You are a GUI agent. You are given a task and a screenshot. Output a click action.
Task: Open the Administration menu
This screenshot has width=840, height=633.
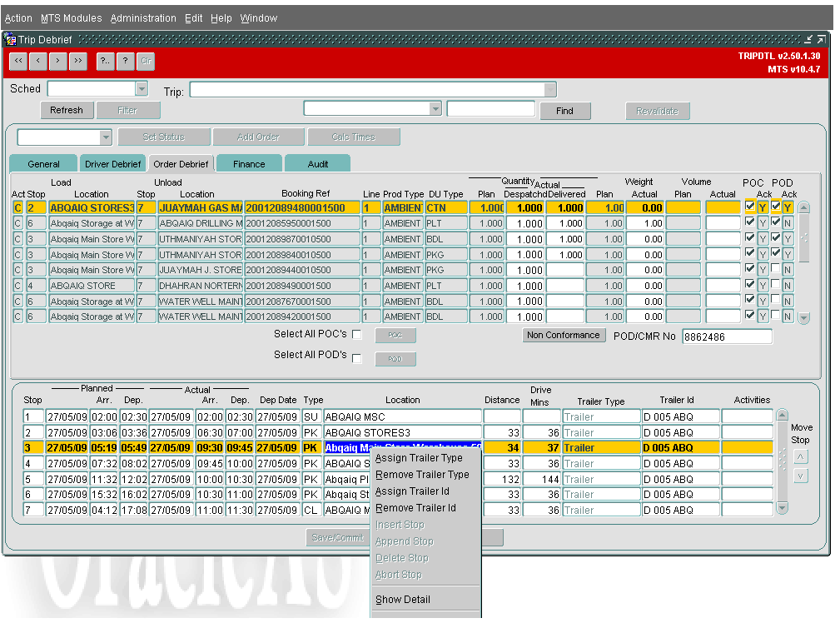click(x=143, y=18)
